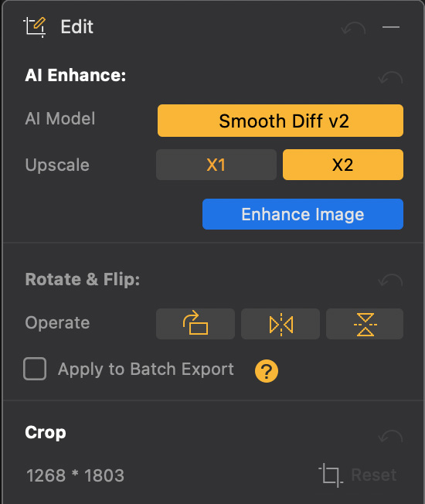Flip image vertically
The width and height of the screenshot is (425, 504).
[x=365, y=324]
